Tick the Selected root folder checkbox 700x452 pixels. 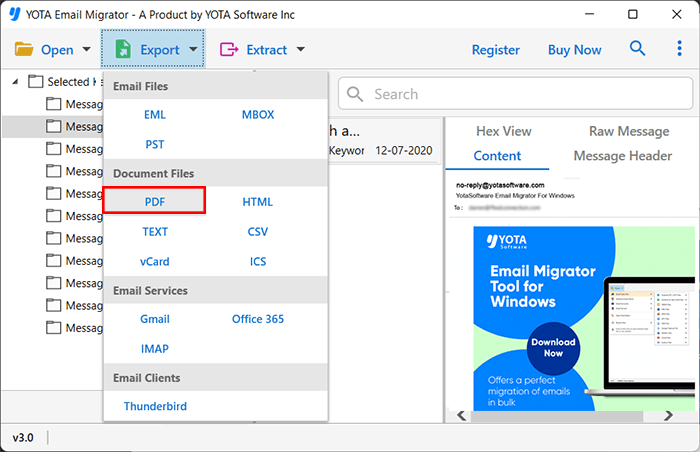pyautogui.click(x=36, y=82)
